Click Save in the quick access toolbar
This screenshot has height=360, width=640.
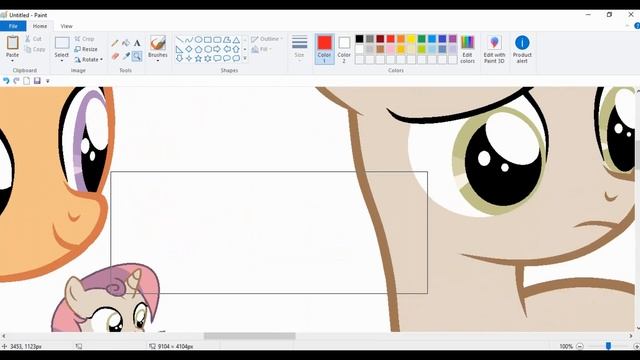point(37,81)
